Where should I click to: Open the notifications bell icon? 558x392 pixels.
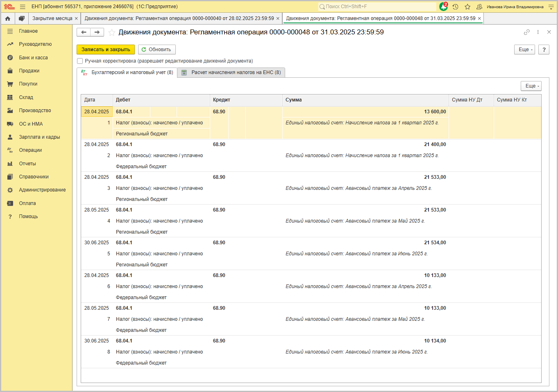pos(443,7)
